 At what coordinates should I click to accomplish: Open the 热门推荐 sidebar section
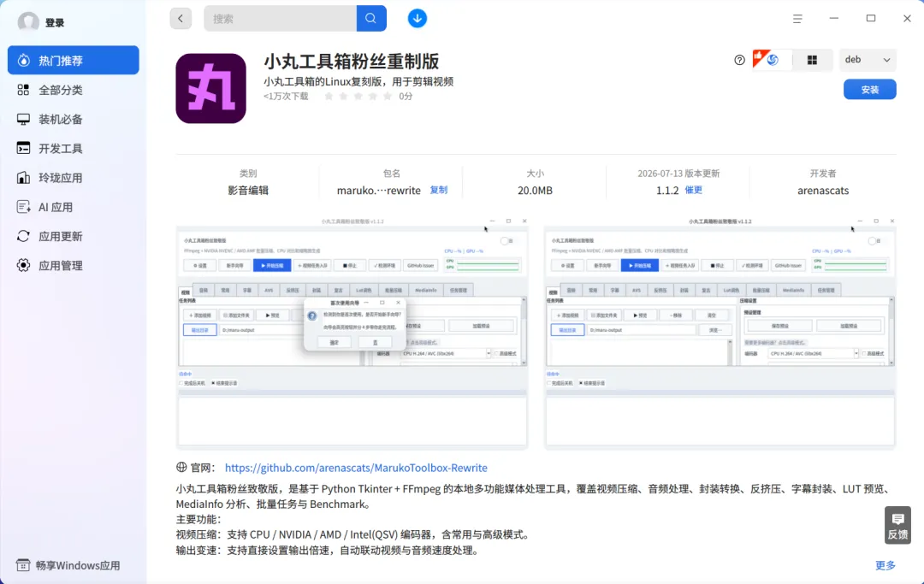[73, 60]
